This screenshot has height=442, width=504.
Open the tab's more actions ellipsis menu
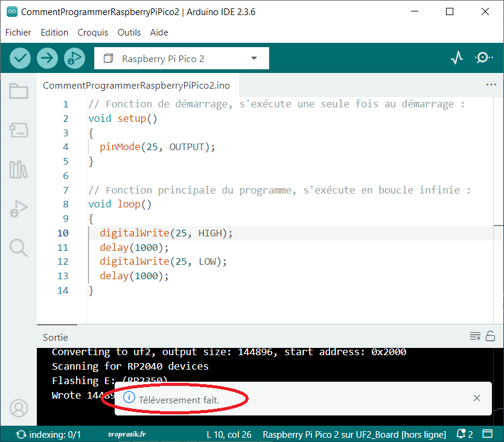pos(491,85)
